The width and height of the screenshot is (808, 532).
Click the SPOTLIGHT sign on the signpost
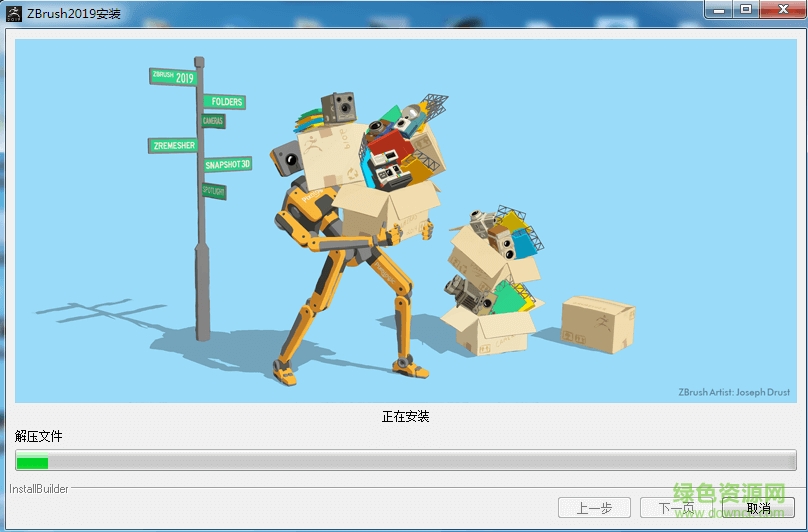point(214,189)
